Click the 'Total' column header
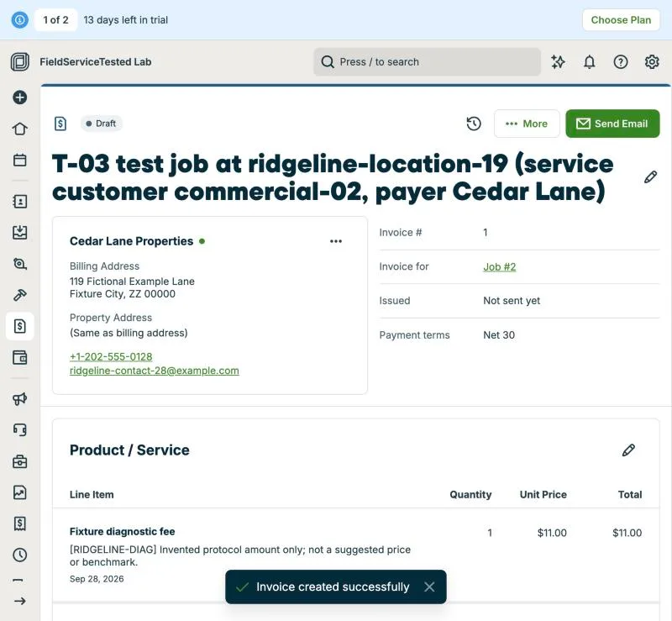Screen dimensions: 672x621 pyautogui.click(x=630, y=494)
